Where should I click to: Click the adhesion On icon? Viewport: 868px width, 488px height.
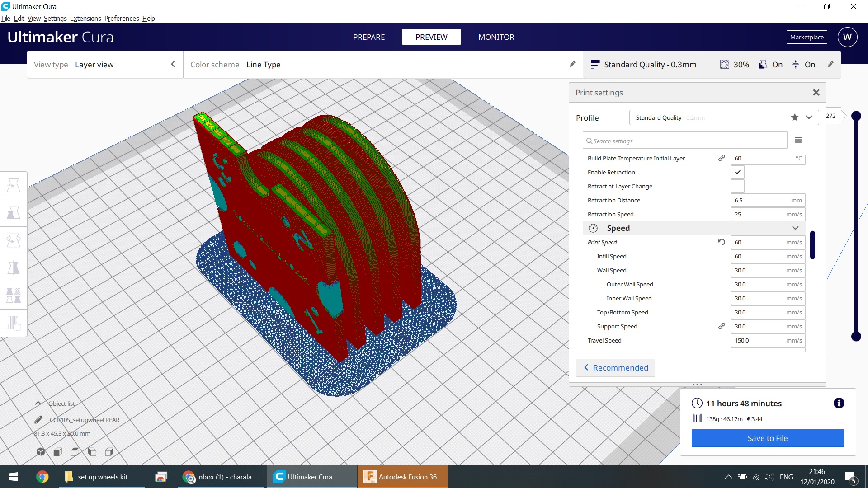[796, 64]
